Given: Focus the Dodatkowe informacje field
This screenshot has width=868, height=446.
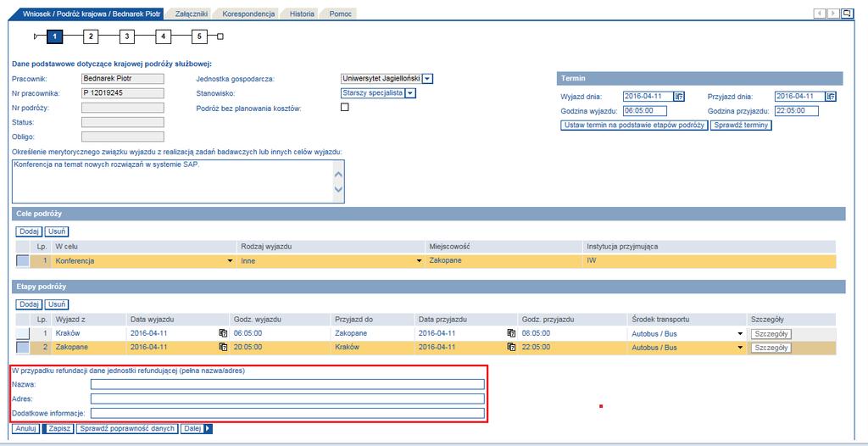Looking at the screenshot, I should tap(288, 413).
